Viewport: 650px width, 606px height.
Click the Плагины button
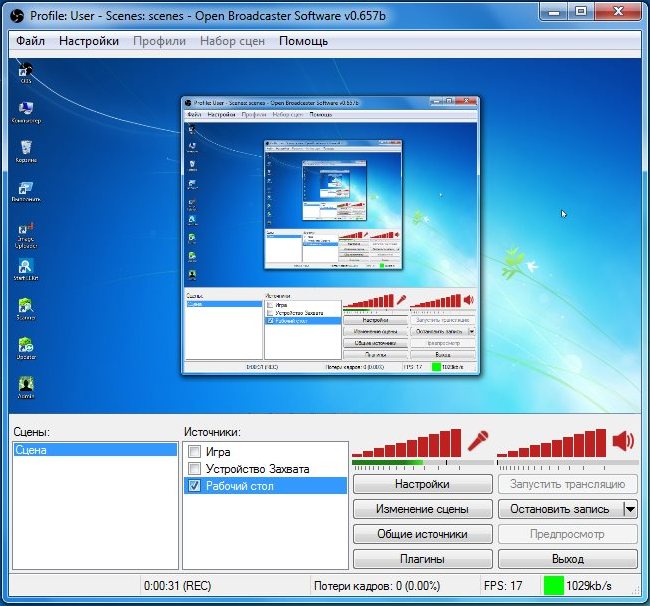(422, 559)
